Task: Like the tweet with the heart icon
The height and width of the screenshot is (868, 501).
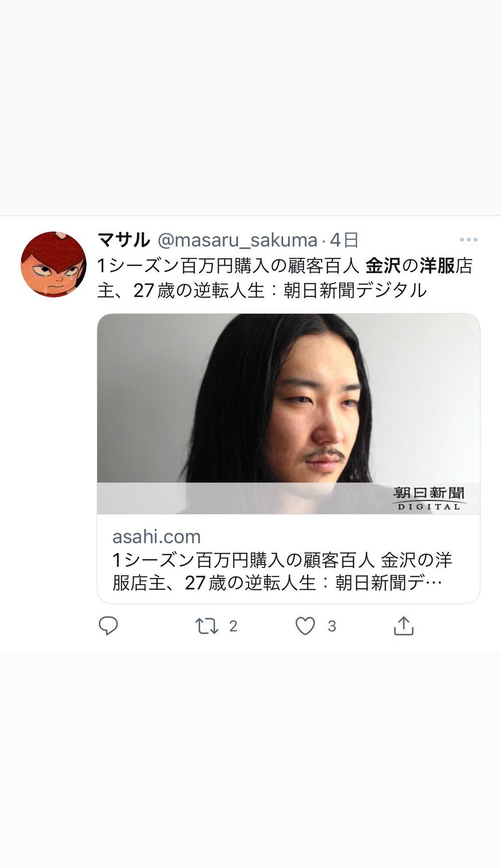Action: click(305, 626)
